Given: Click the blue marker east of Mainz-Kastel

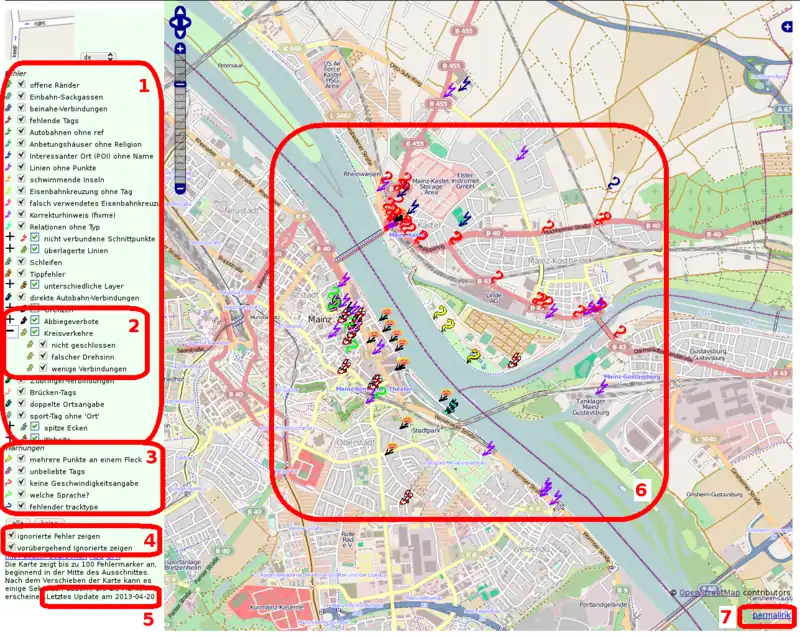Looking at the screenshot, I should 614,182.
